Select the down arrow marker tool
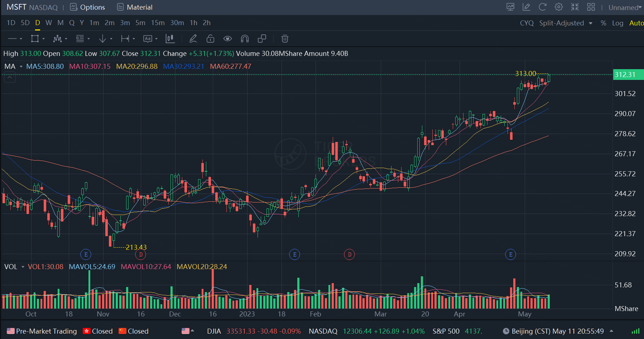 point(102,39)
